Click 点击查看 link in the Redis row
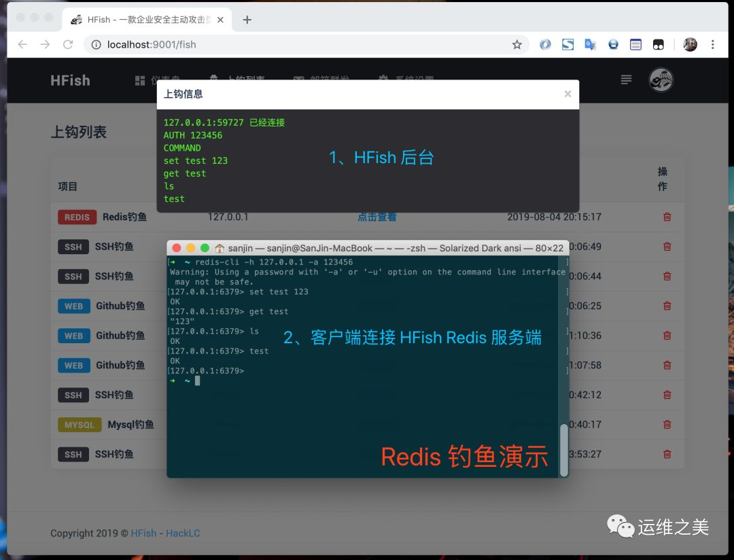 (377, 217)
